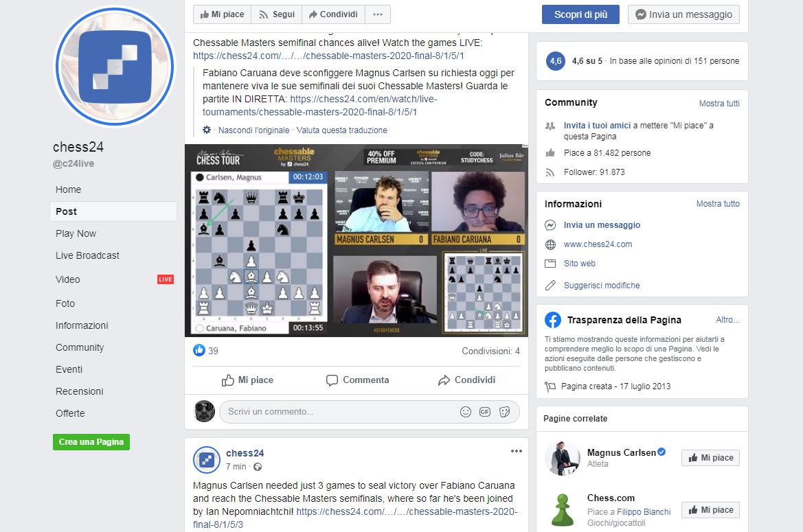803x532 pixels.
Task: Click Commenta on the video post
Action: coord(357,380)
